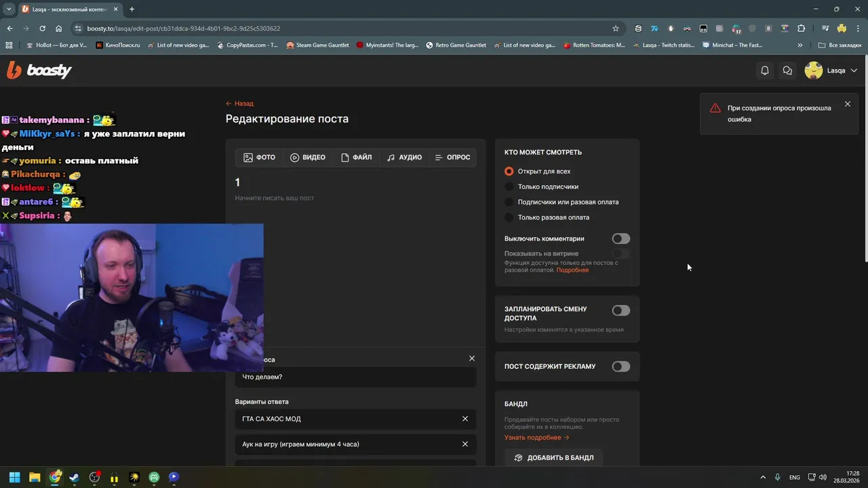Open КиноПоиск.ru bookmark
Viewport: 868px width, 488px height.
(118, 45)
